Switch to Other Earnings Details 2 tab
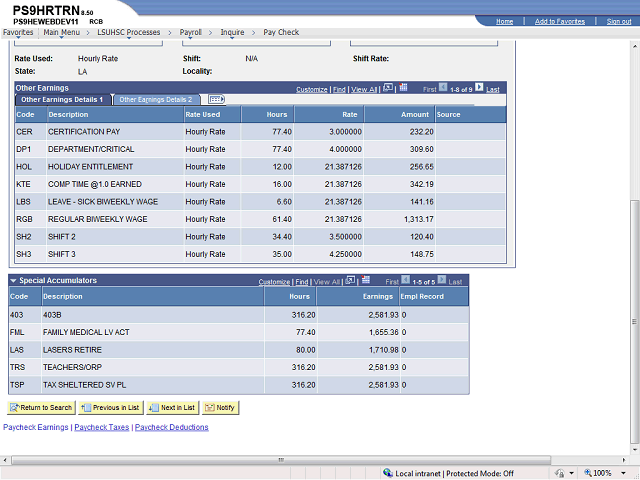The width and height of the screenshot is (640, 480). [x=156, y=100]
